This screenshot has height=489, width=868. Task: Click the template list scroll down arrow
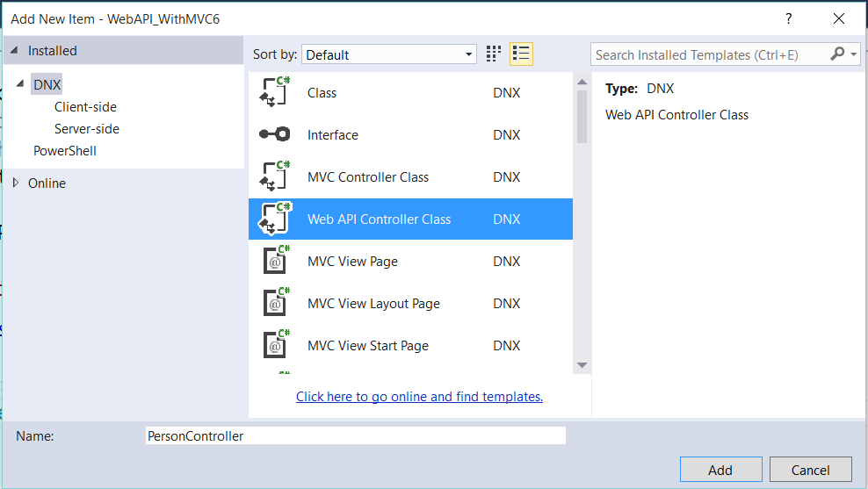tap(582, 365)
